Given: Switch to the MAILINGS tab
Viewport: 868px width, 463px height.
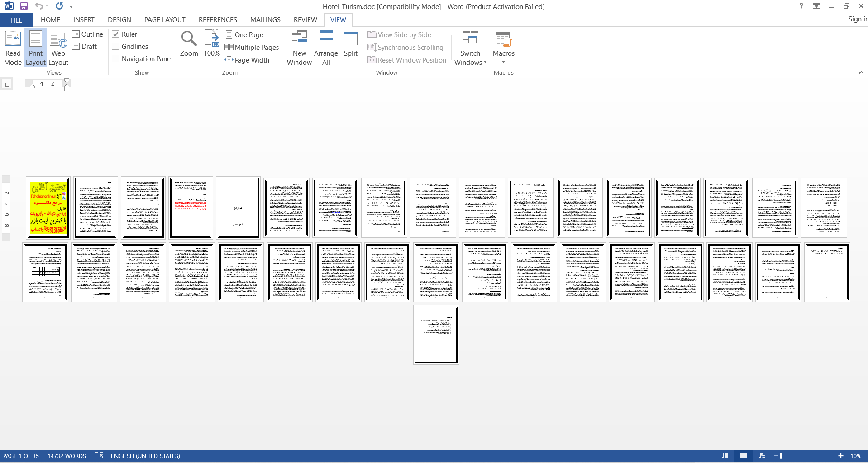Looking at the screenshot, I should [x=265, y=20].
